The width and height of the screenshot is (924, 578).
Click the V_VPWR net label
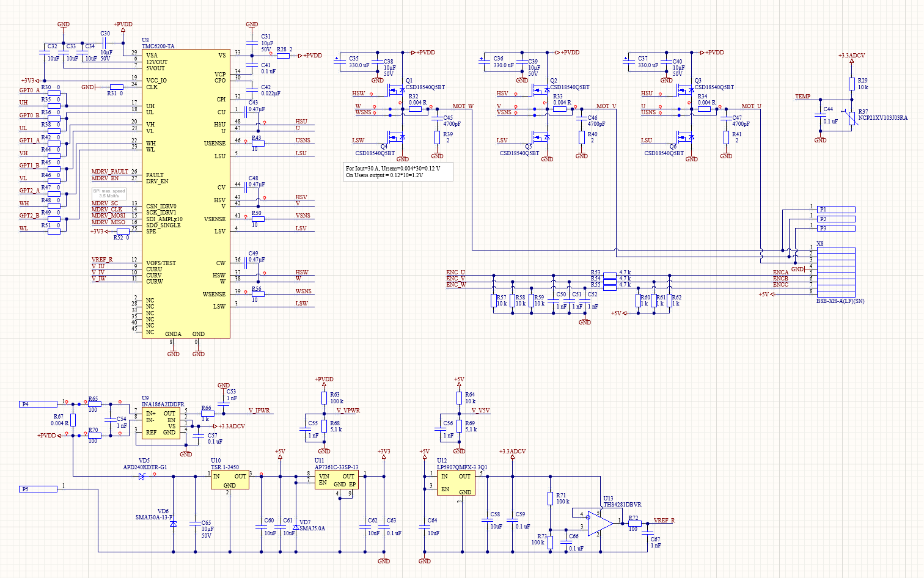(348, 411)
